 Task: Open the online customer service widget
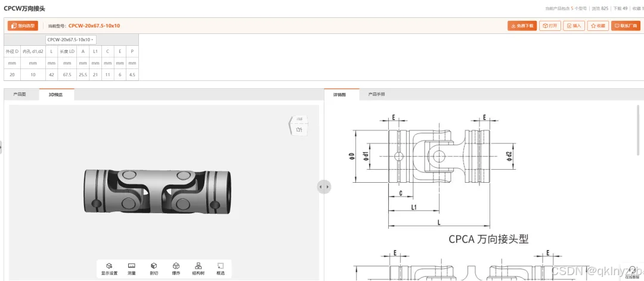click(x=633, y=273)
